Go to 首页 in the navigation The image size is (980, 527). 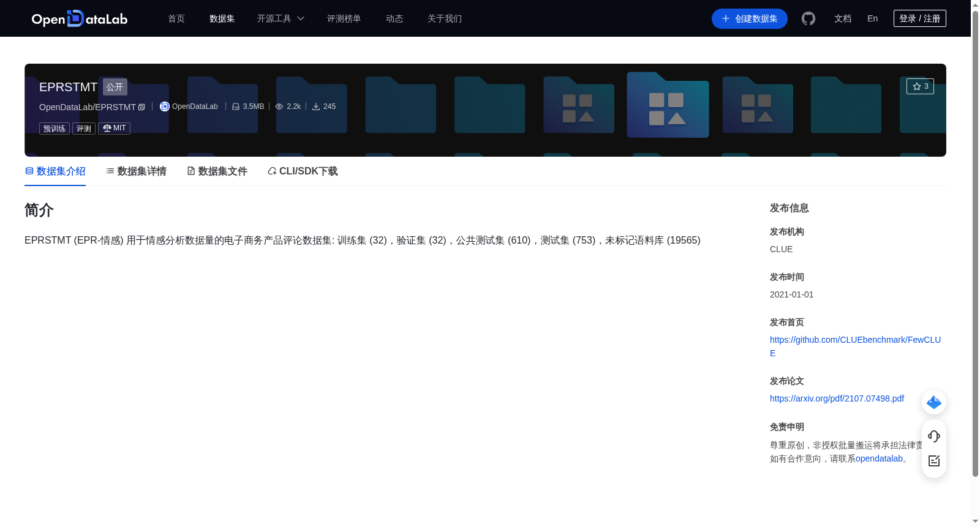176,18
